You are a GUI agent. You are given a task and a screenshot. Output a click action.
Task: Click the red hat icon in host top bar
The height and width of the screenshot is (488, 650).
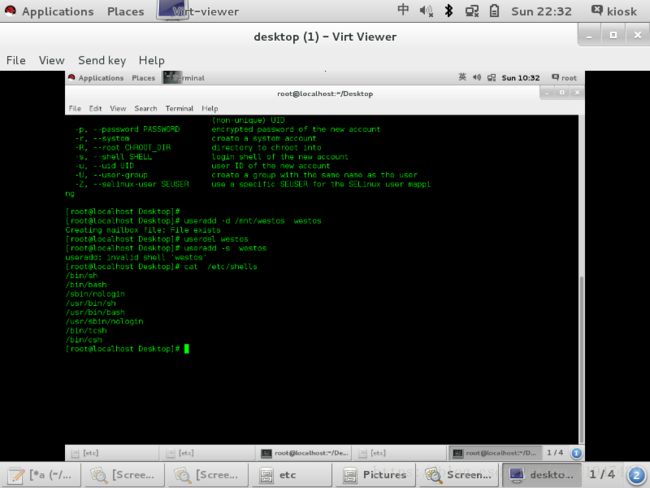(x=10, y=10)
